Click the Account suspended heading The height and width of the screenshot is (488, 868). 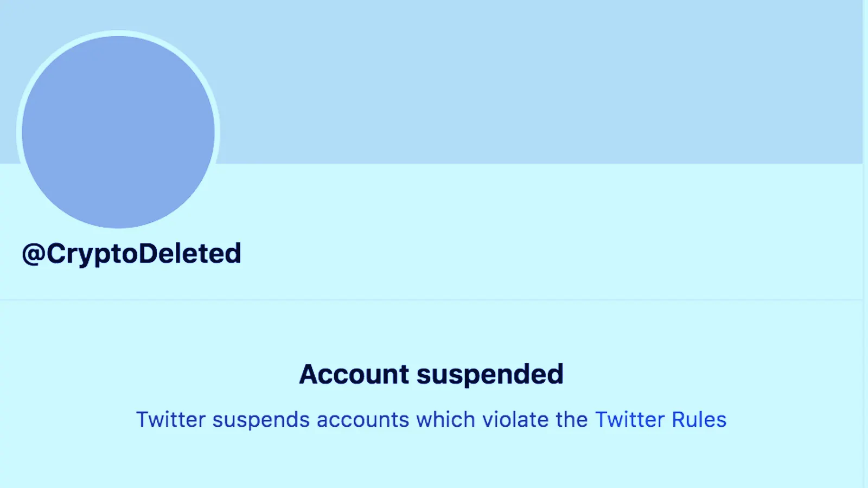click(431, 374)
